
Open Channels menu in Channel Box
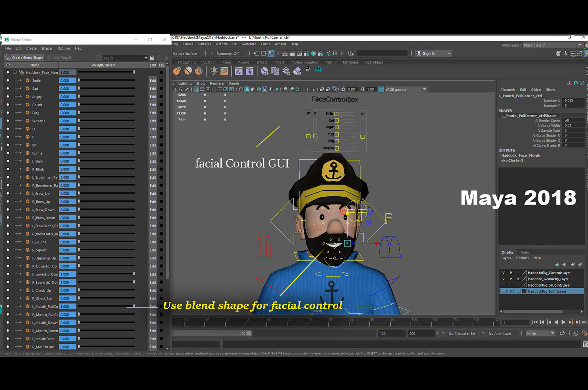tap(508, 89)
